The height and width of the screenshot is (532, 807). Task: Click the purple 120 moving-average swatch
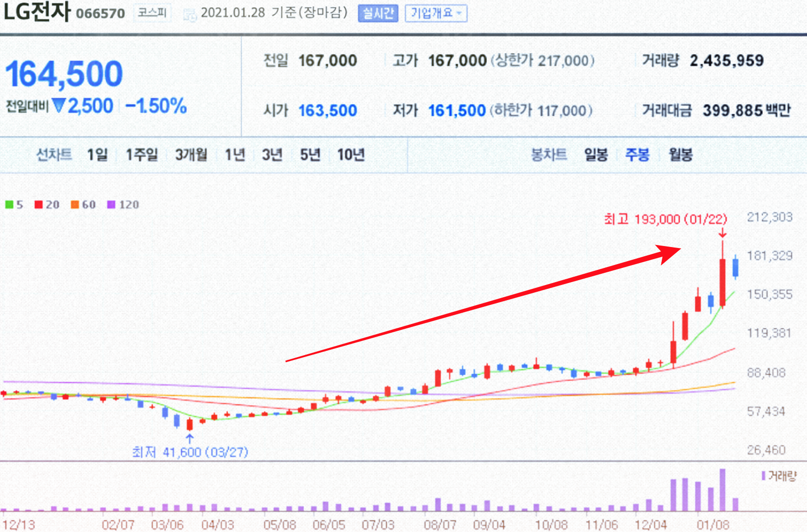click(x=111, y=205)
